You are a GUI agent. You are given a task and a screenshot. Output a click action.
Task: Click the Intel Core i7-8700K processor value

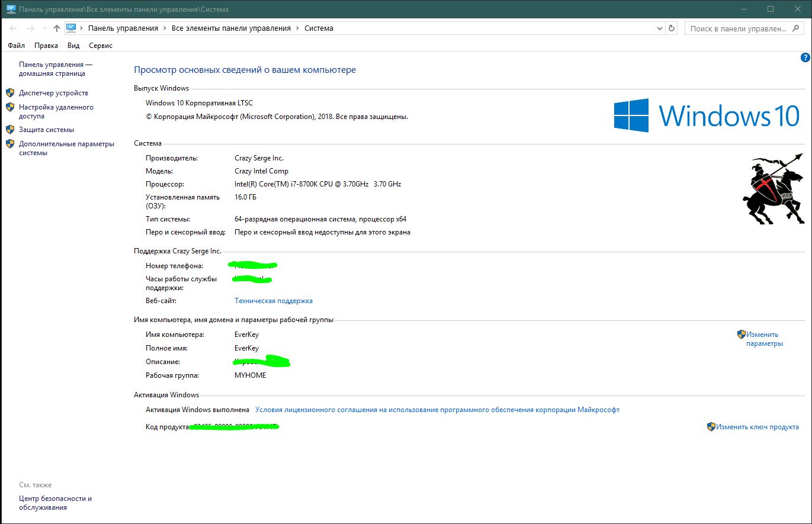tap(317, 184)
